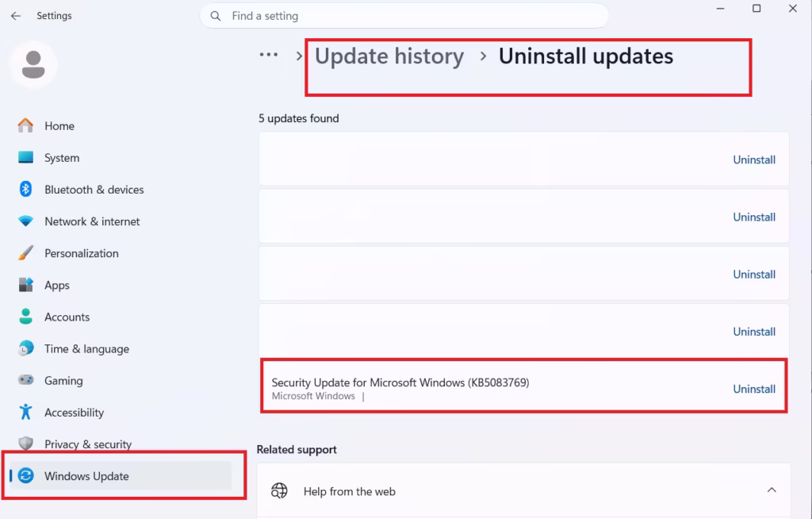Click the 'Related support' heading
This screenshot has width=812, height=519.
coord(297,449)
